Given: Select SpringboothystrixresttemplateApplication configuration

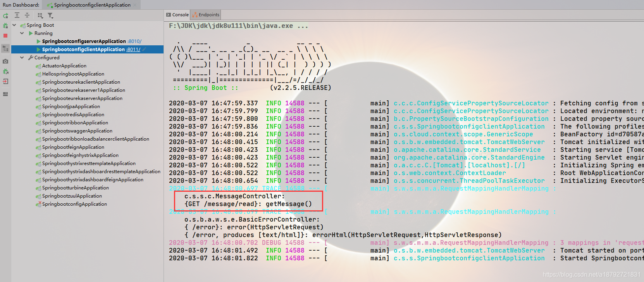Looking at the screenshot, I should point(89,163).
